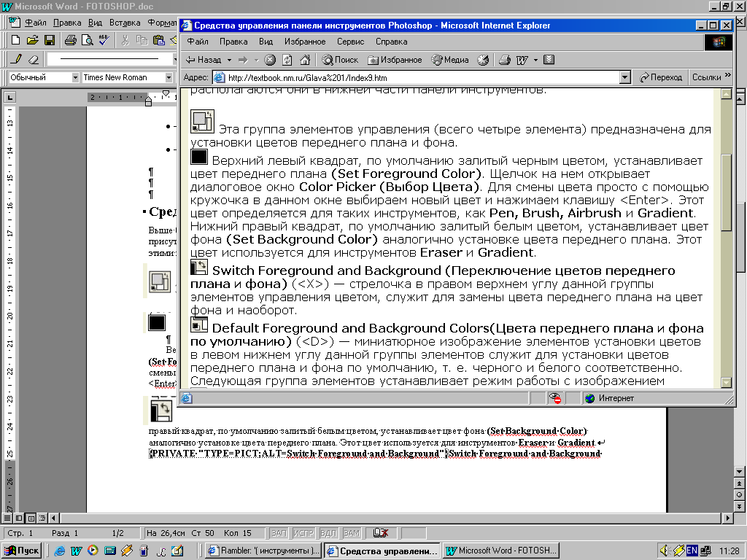The width and height of the screenshot is (747, 560).
Task: Open Вставка menu in Microsoft Word
Action: pos(125,23)
